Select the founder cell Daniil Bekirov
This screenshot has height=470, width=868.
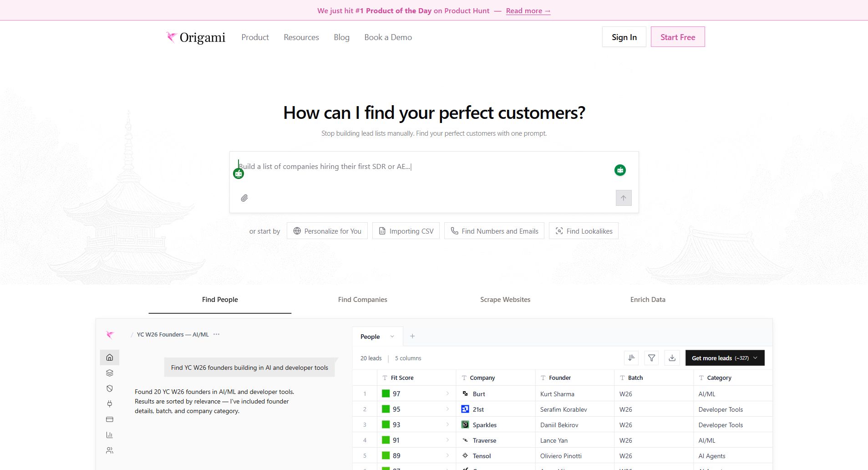[575, 424]
